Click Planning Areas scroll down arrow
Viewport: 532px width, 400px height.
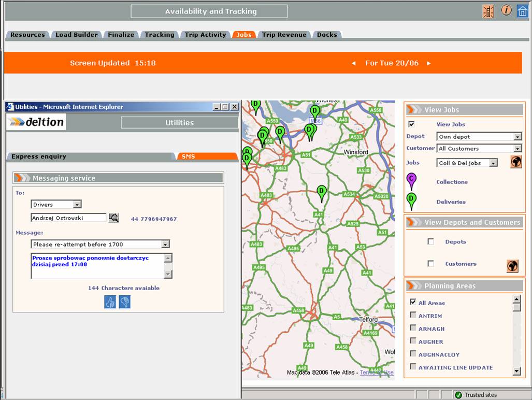point(516,371)
